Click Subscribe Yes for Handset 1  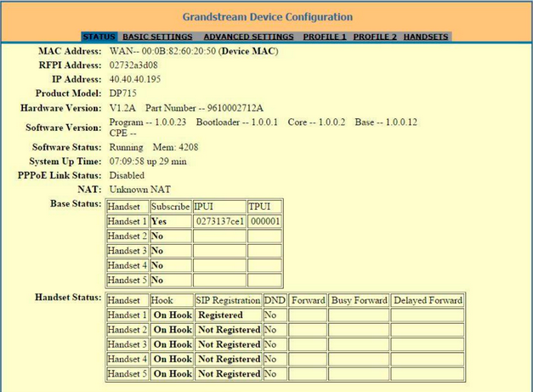pyautogui.click(x=159, y=221)
